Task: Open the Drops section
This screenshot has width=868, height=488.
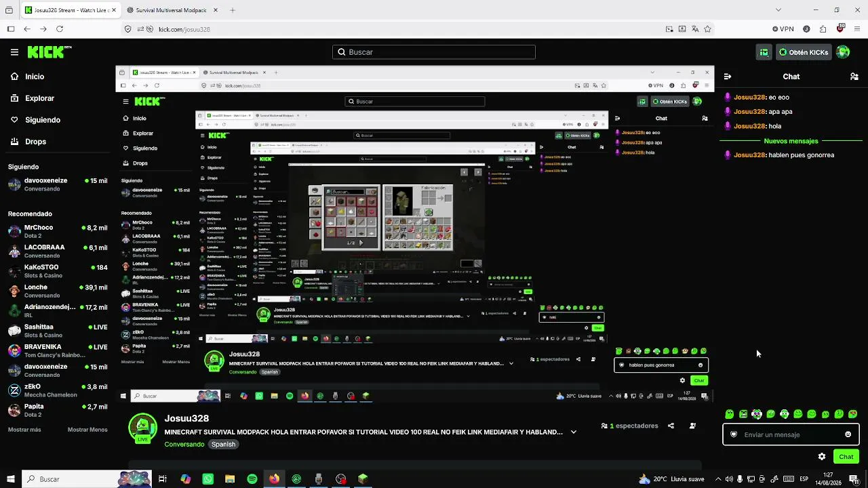Action: tap(28, 142)
